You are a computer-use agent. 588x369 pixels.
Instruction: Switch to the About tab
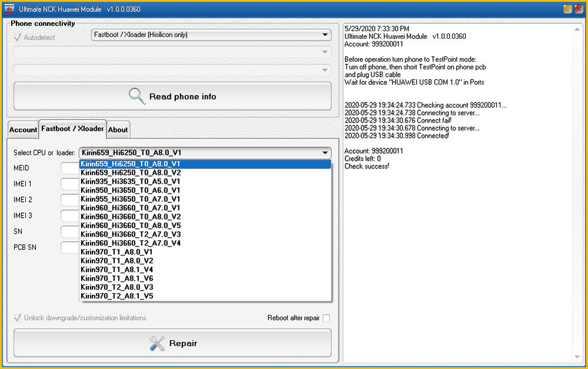click(118, 129)
